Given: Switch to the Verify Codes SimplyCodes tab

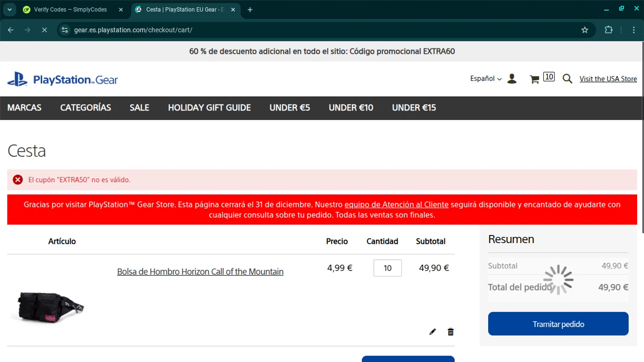Looking at the screenshot, I should [70, 9].
